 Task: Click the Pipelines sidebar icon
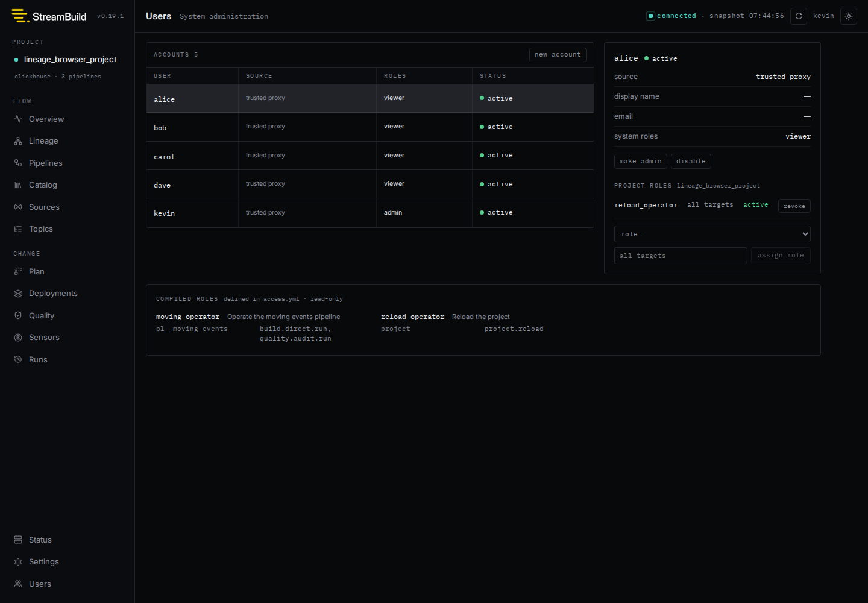click(18, 163)
